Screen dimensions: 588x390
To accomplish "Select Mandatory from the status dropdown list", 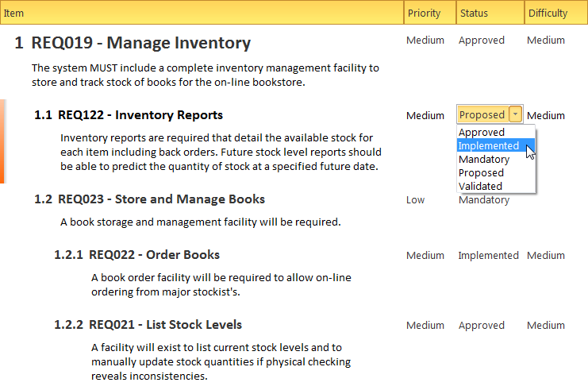I will (484, 160).
